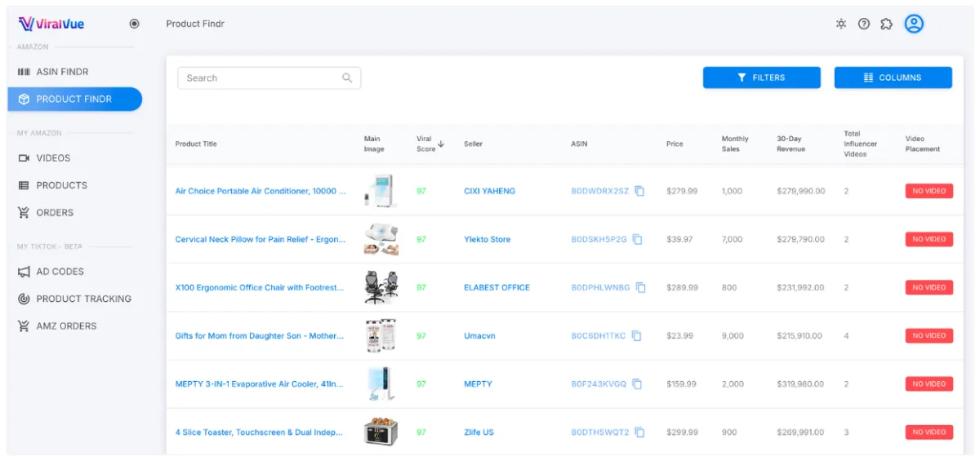This screenshot has width=980, height=461.
Task: Copy ASIN B0C6DH1TKC with copy icon
Action: point(637,335)
